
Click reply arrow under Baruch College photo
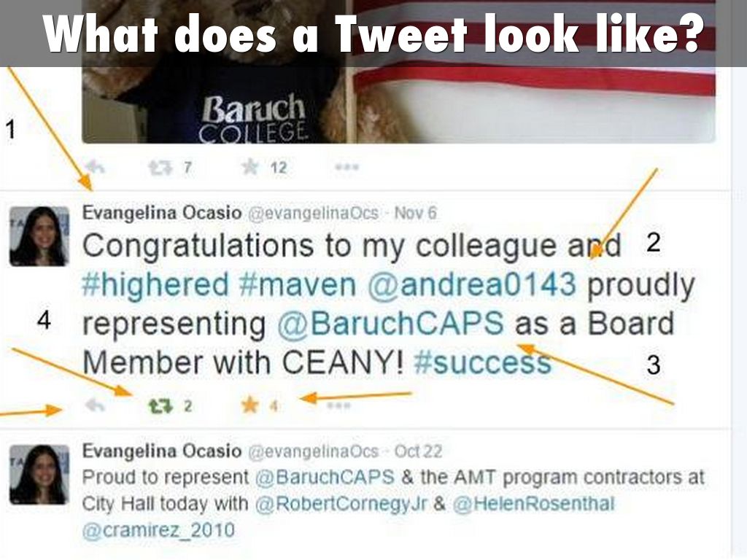point(95,167)
